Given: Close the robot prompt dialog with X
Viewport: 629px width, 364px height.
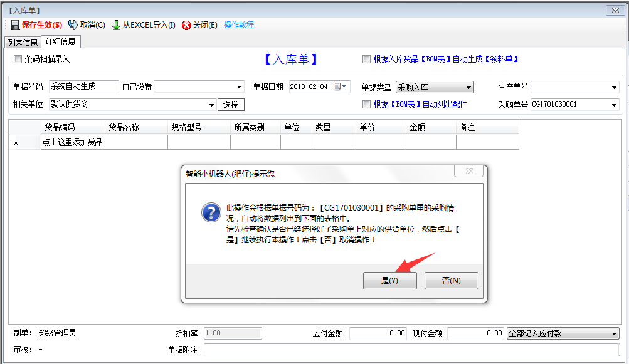Looking at the screenshot, I should pyautogui.click(x=469, y=173).
